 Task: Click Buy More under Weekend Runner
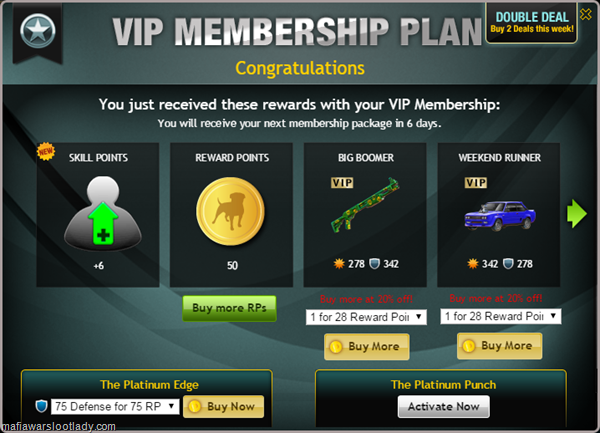500,346
